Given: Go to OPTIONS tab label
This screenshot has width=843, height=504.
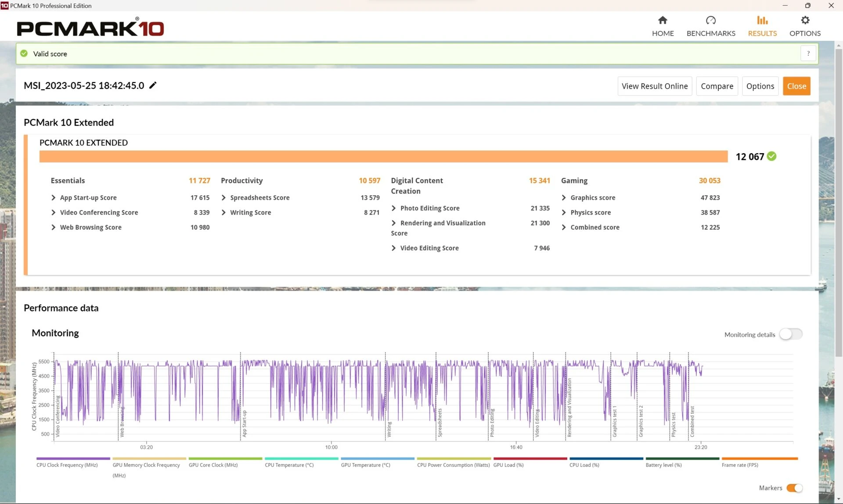Looking at the screenshot, I should coord(805,33).
